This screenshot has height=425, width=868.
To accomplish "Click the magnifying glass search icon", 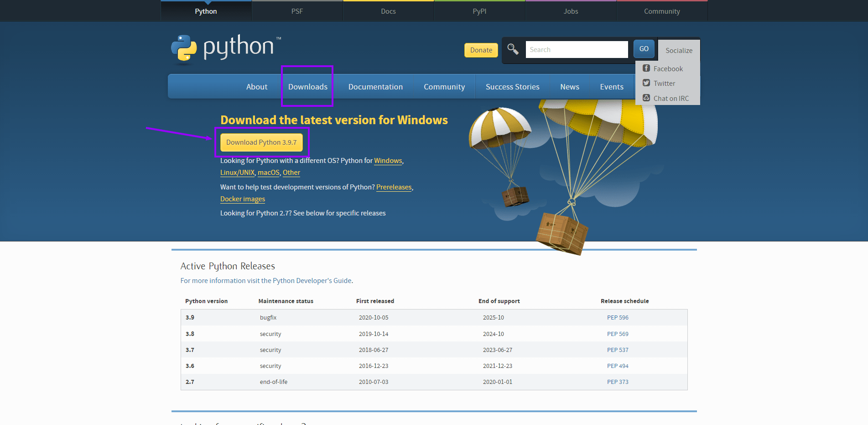I will (x=513, y=49).
